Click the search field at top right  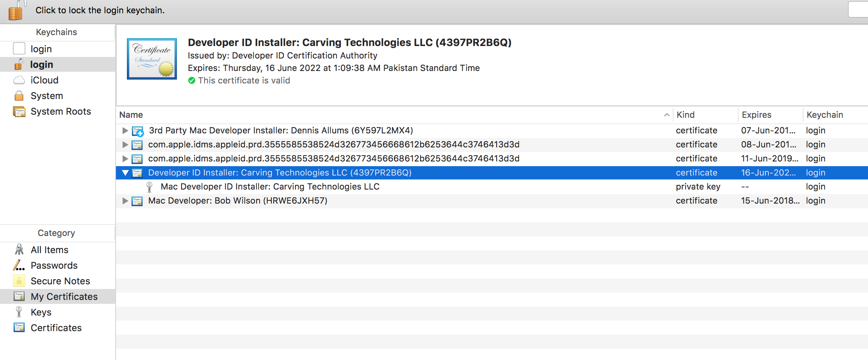pyautogui.click(x=858, y=9)
